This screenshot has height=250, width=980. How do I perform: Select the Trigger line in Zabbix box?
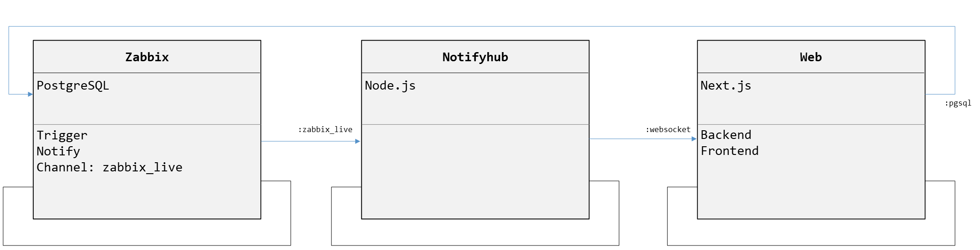pos(62,135)
